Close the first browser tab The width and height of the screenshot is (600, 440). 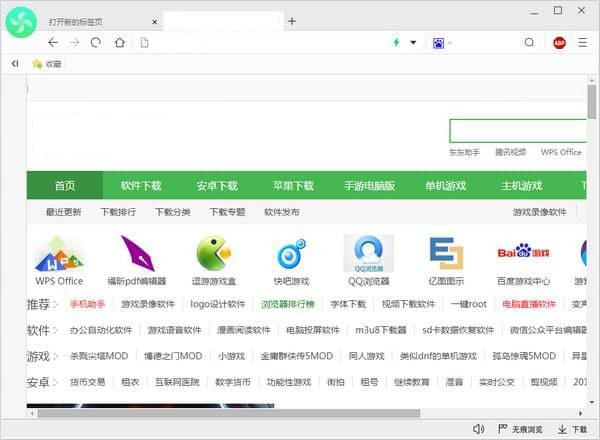point(155,22)
